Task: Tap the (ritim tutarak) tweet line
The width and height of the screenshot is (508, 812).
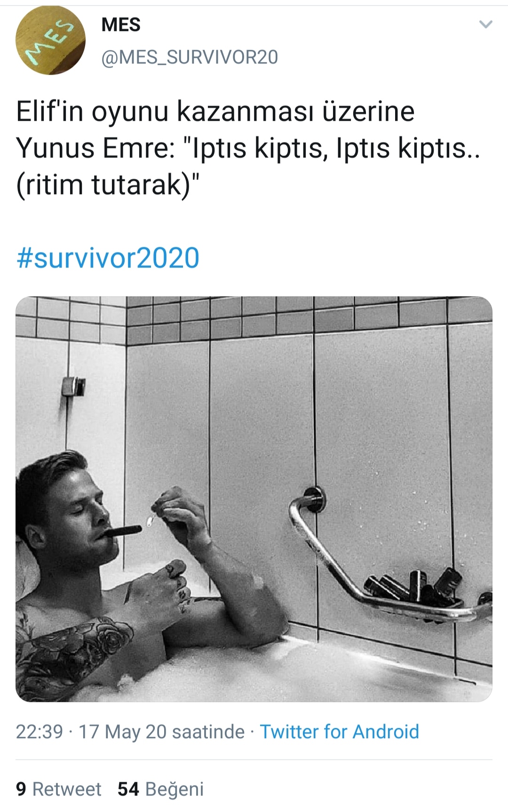Action: (x=108, y=185)
